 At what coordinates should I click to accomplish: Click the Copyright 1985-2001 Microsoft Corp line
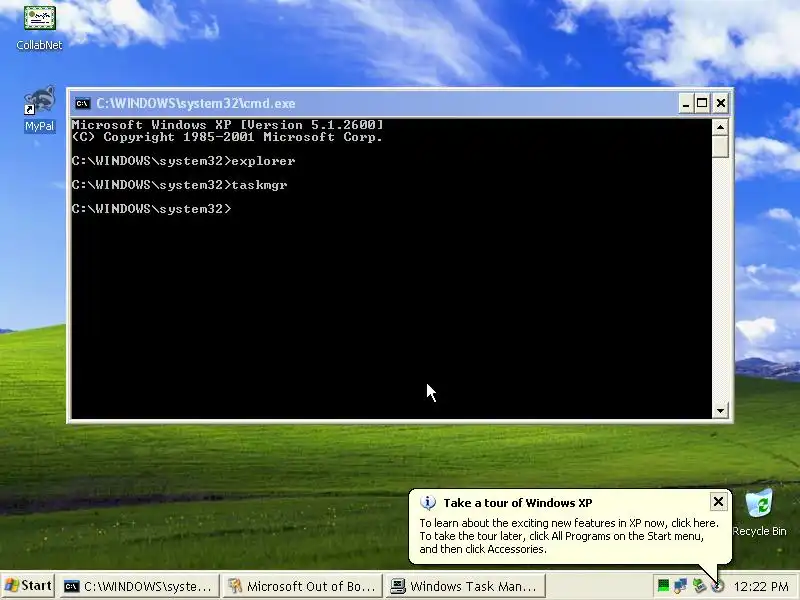click(x=228, y=137)
